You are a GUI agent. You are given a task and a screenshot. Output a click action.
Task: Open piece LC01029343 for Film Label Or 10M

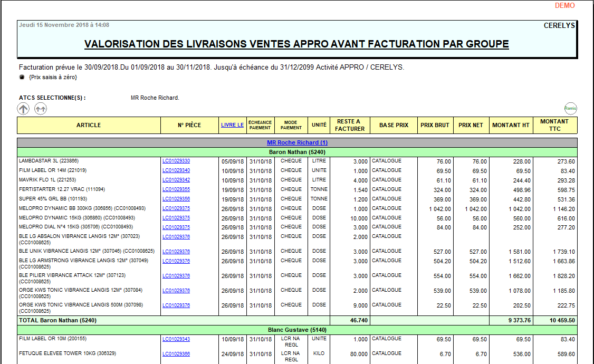[x=176, y=339]
